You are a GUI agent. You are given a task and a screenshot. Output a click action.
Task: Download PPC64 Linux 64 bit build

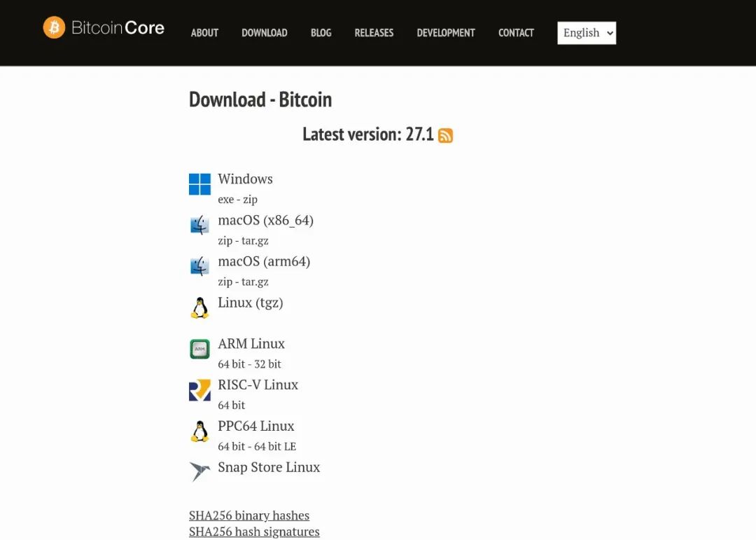232,447
